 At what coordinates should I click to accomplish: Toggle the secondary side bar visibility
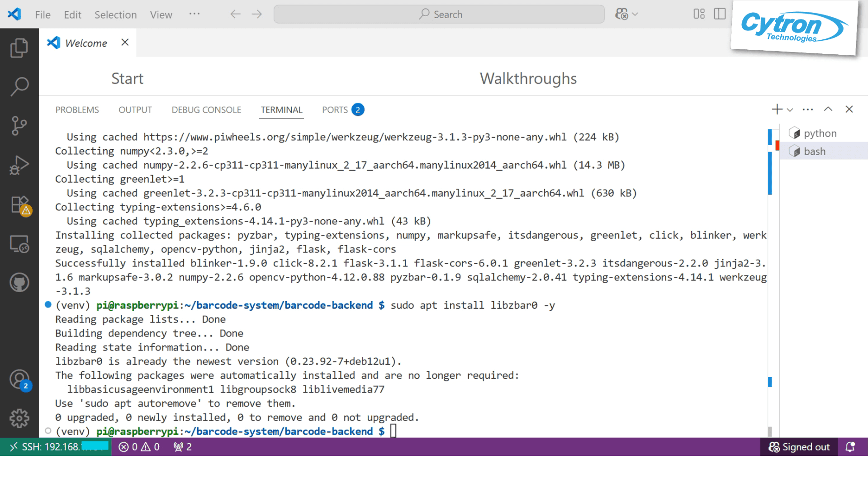click(719, 14)
